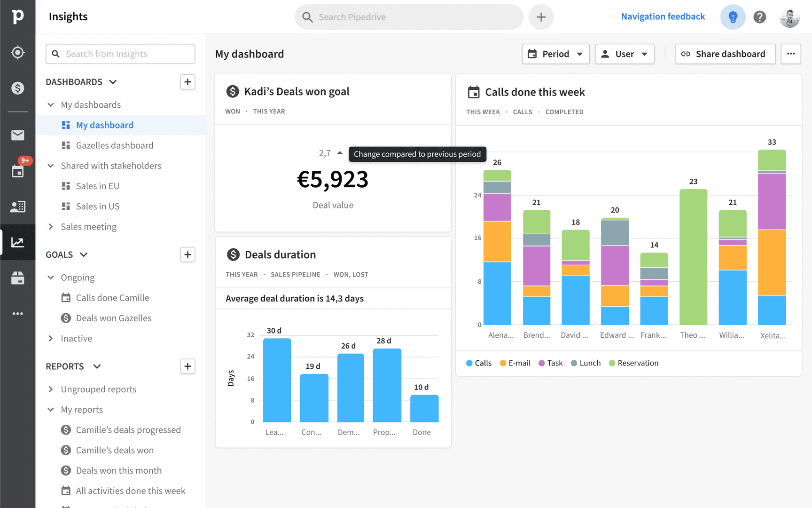Click calendar icon of Calls done this week
Image resolution: width=812 pixels, height=508 pixels.
pos(474,92)
